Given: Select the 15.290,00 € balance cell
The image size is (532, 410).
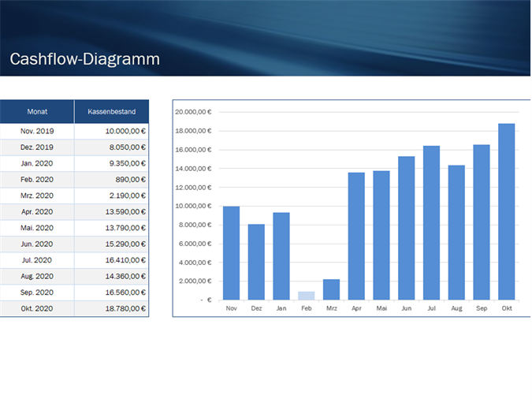Looking at the screenshot, I should coord(112,244).
